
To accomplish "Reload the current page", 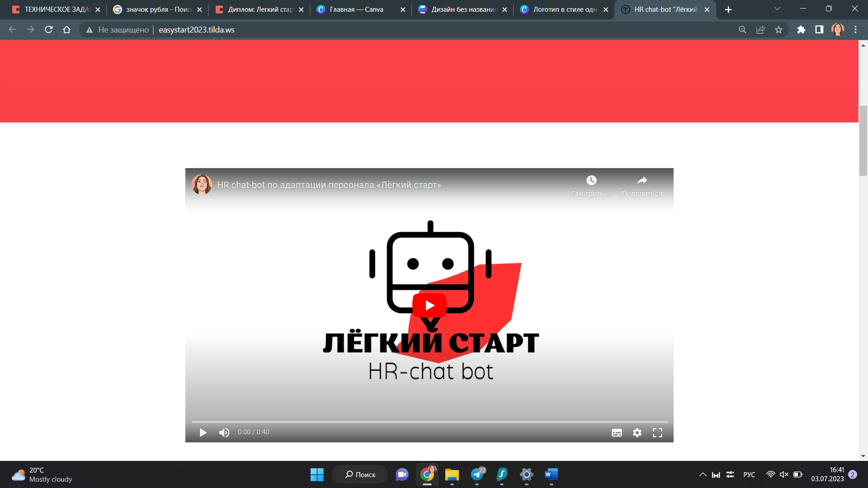I will pyautogui.click(x=49, y=30).
